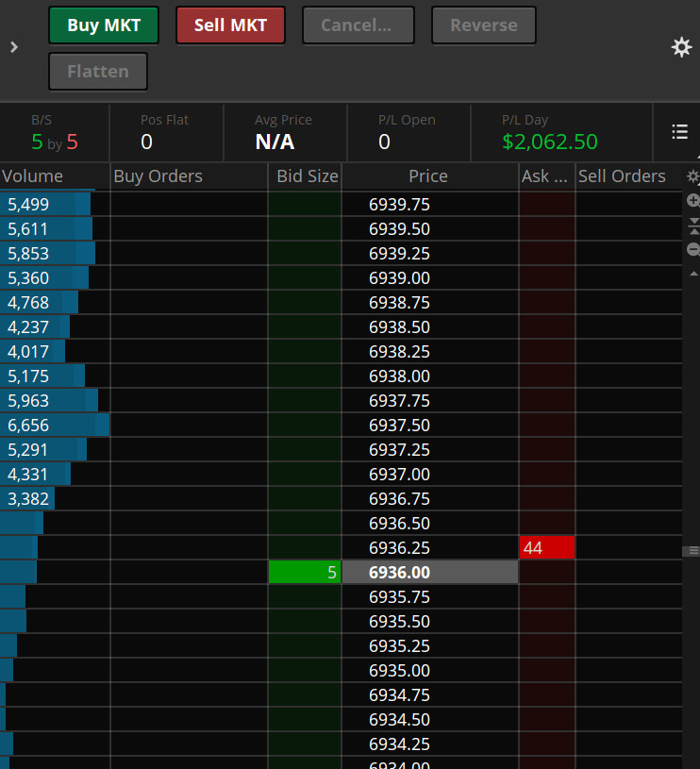
Task: Click price 6937.50 in the ladder
Action: coord(399,425)
